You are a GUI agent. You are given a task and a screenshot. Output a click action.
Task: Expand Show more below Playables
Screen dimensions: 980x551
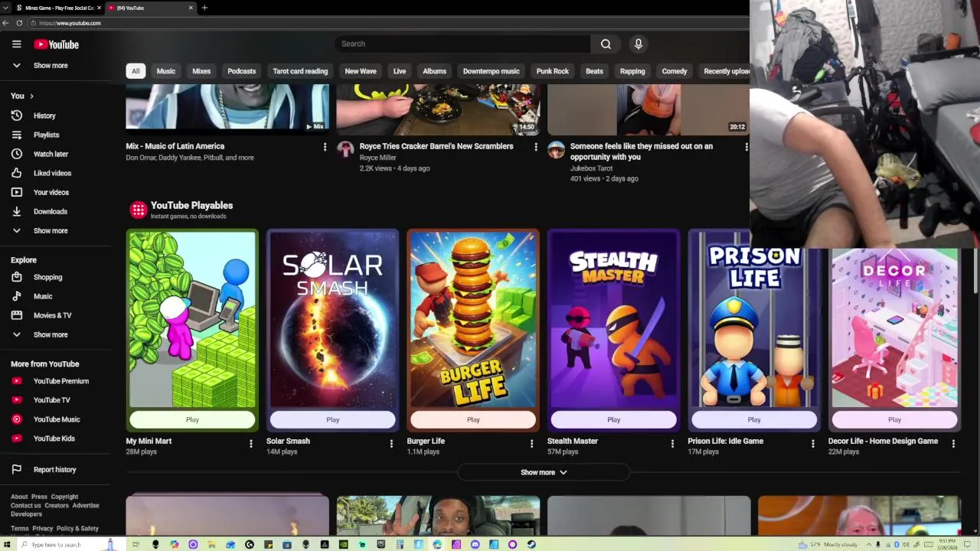[x=544, y=472]
